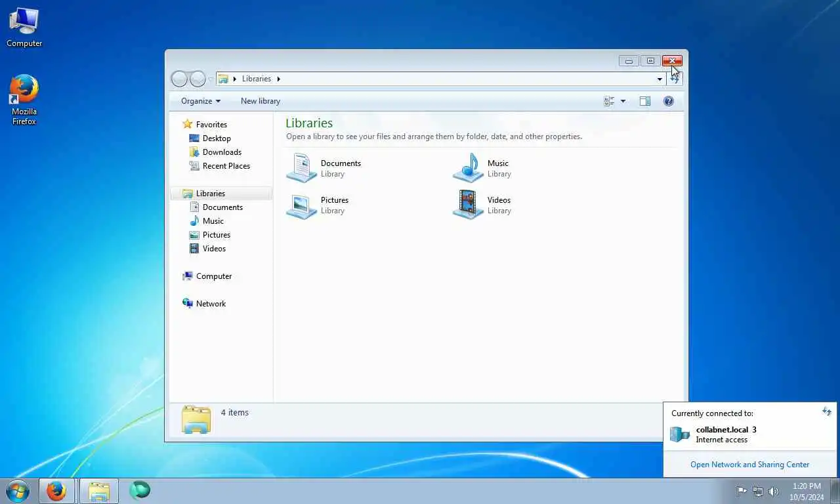Expand the root arrow before Libraries breadcrumb
Image resolution: width=840 pixels, height=504 pixels.
[234, 79]
